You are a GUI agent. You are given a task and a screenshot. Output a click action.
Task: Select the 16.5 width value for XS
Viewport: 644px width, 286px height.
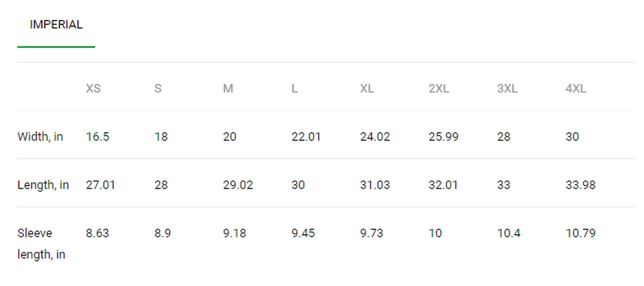click(x=98, y=137)
